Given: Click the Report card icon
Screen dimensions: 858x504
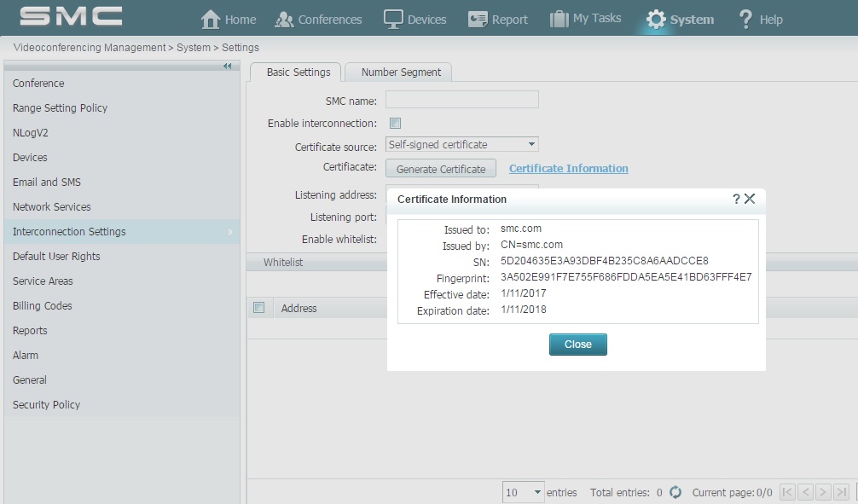Looking at the screenshot, I should point(478,20).
